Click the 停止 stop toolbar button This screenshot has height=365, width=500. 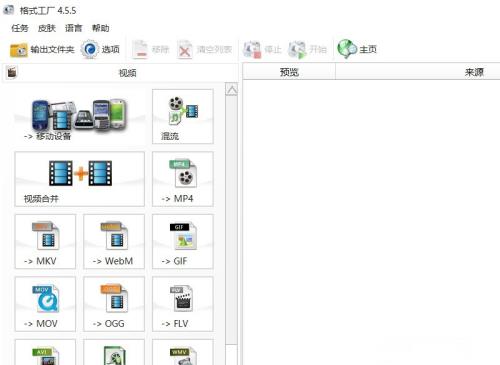(262, 50)
